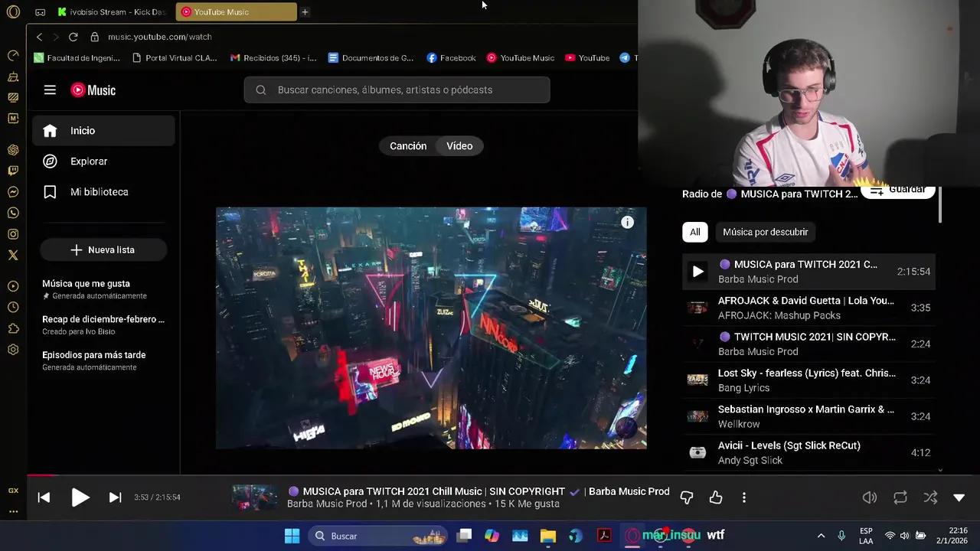Open the Portal Virtual CLA... bookmark

tap(175, 58)
